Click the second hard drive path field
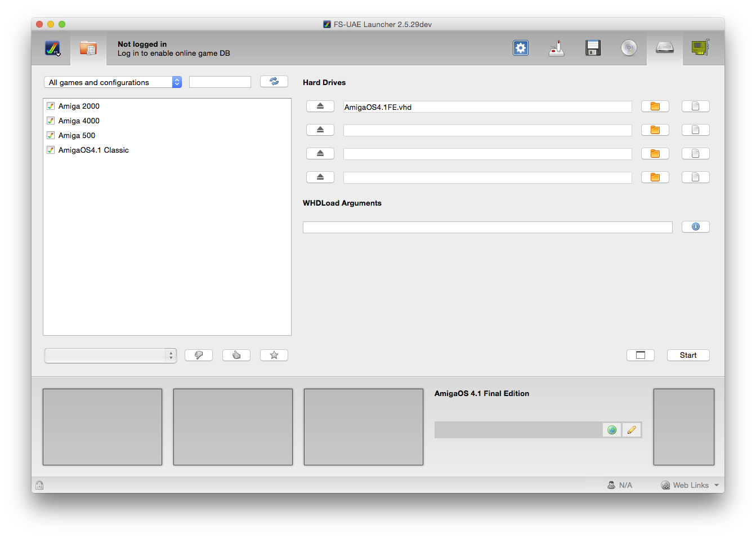This screenshot has height=538, width=756. coord(487,131)
